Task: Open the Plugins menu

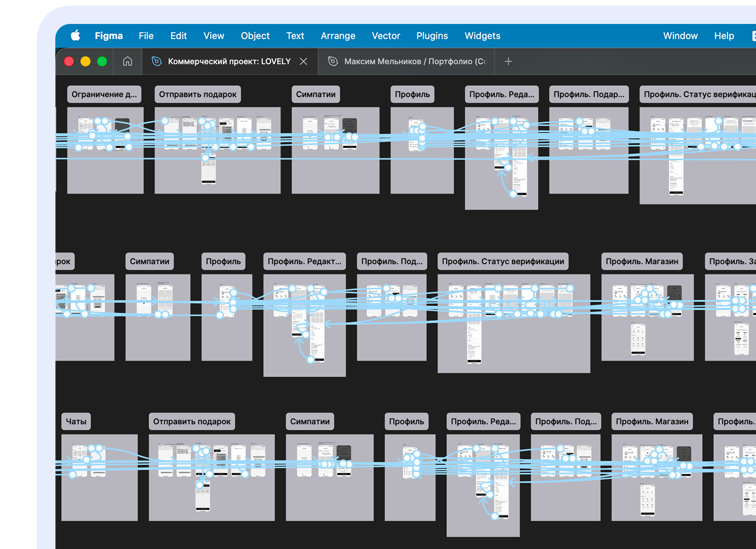Action: tap(431, 35)
